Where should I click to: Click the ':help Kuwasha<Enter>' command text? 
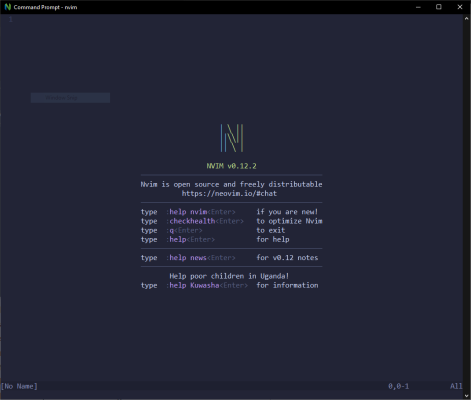click(207, 285)
